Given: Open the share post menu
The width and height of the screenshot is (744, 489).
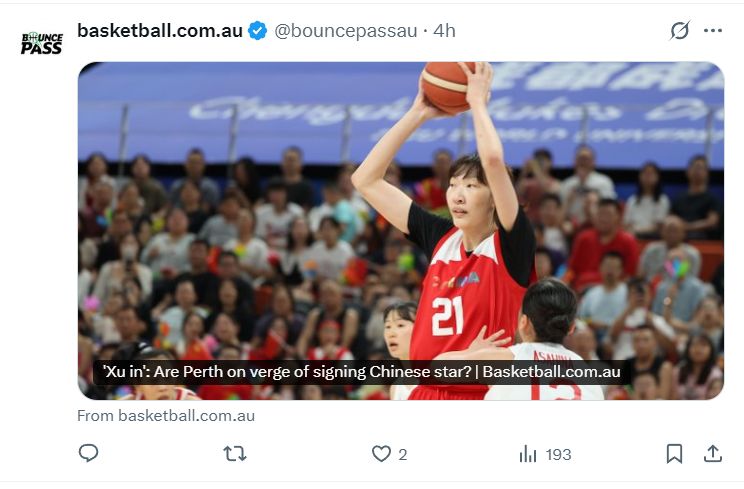Looking at the screenshot, I should click(x=712, y=454).
